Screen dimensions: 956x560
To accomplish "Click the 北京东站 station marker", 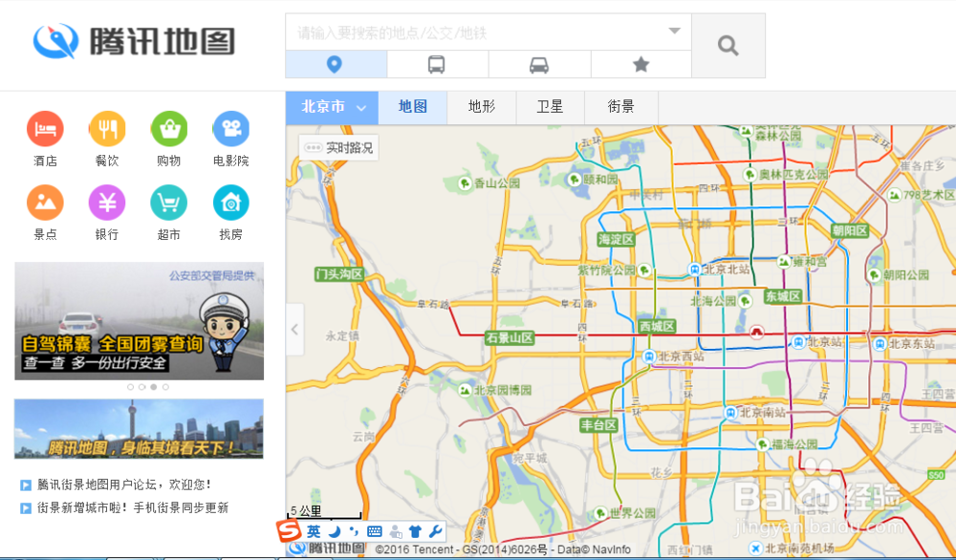I will [x=880, y=344].
